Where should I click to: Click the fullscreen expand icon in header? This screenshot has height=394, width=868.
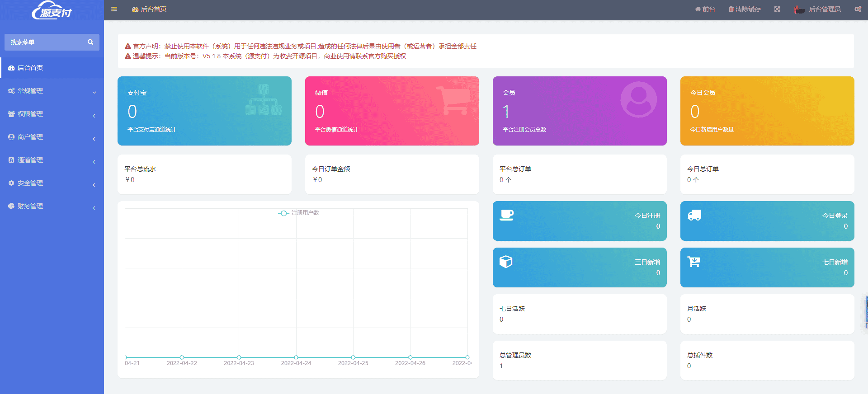777,9
